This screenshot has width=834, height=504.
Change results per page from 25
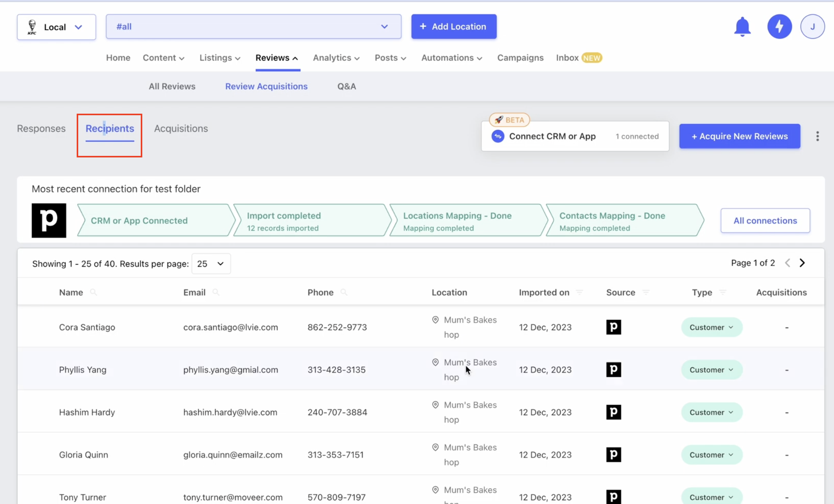point(211,264)
